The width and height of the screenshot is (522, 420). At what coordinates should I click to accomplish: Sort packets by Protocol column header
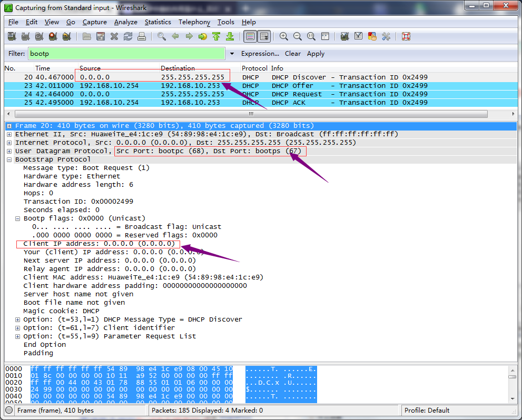tap(254, 68)
